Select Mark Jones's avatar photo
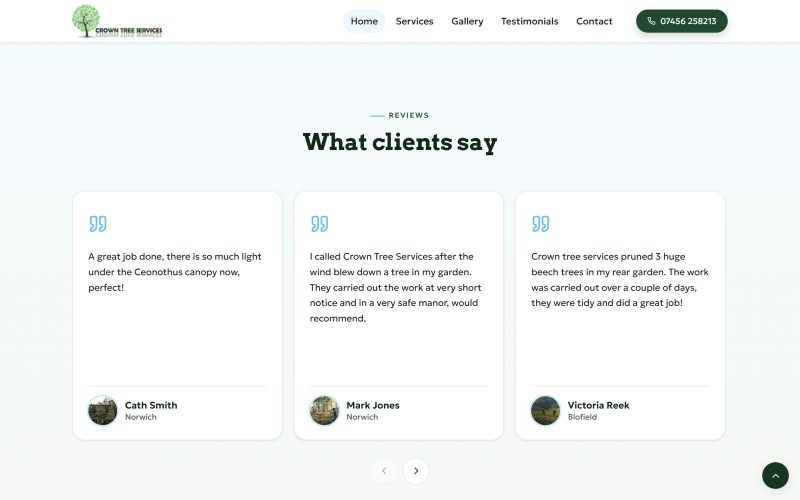Screen dimensions: 800x500 click(324, 410)
